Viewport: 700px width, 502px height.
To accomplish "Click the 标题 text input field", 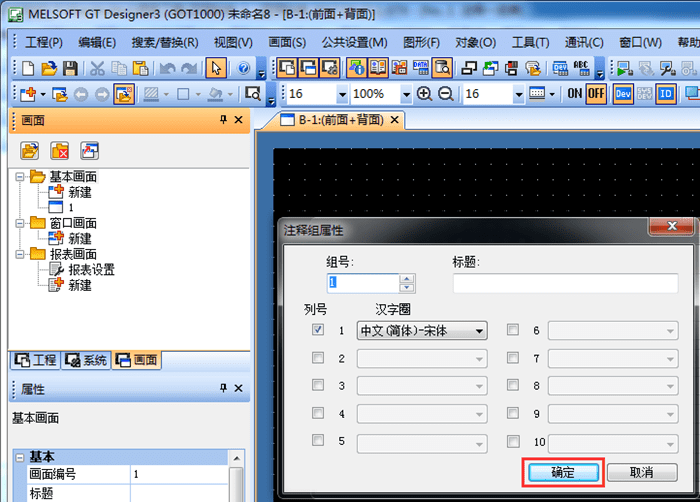I will 565,283.
